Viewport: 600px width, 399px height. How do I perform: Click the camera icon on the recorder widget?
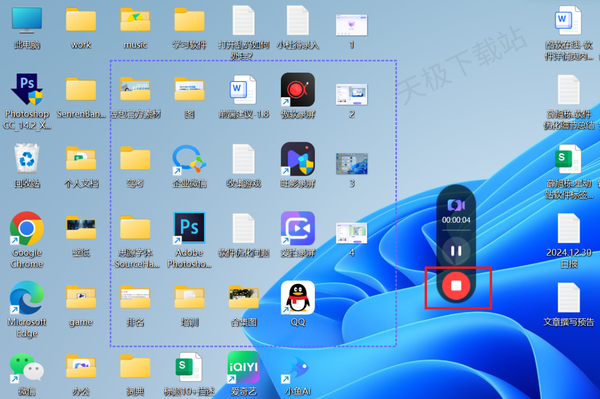click(x=456, y=205)
